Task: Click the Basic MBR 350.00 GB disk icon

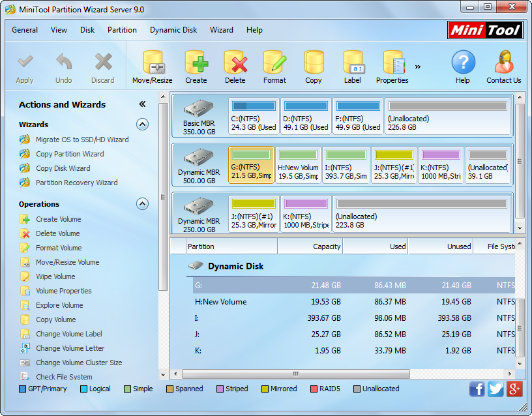Action: 198,108
